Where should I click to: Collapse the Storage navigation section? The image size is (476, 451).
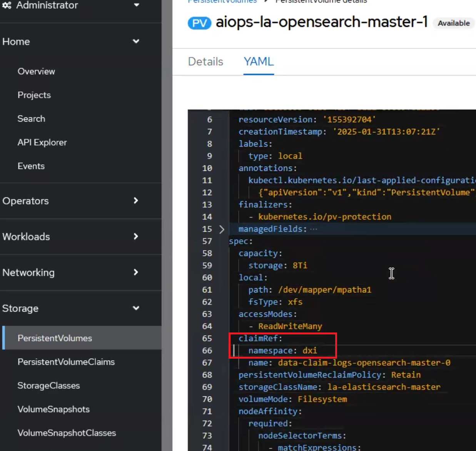(x=136, y=308)
